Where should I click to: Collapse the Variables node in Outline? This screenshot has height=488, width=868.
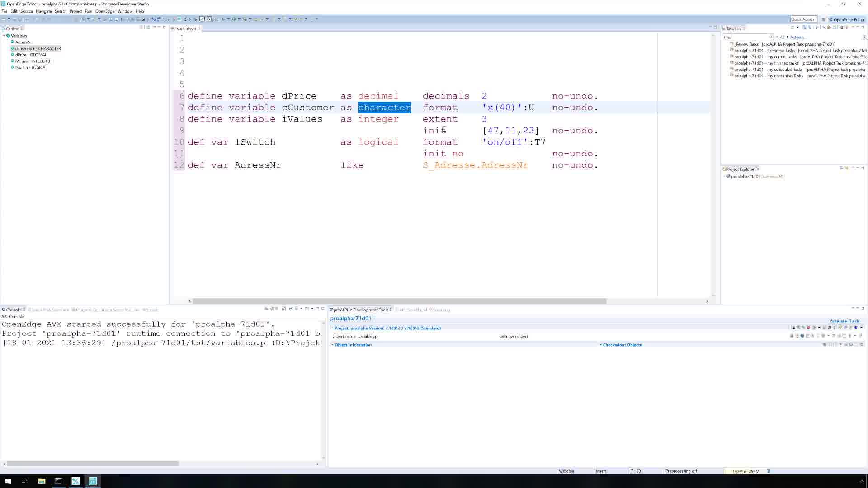coord(4,36)
